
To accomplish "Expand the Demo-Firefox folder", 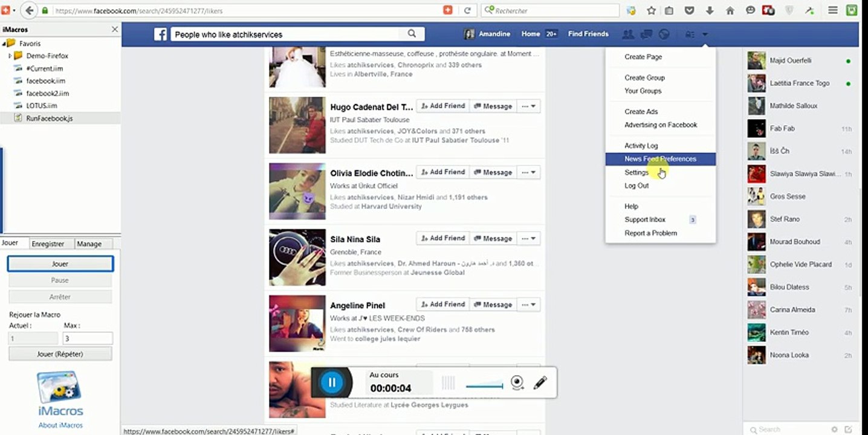I will [x=10, y=56].
